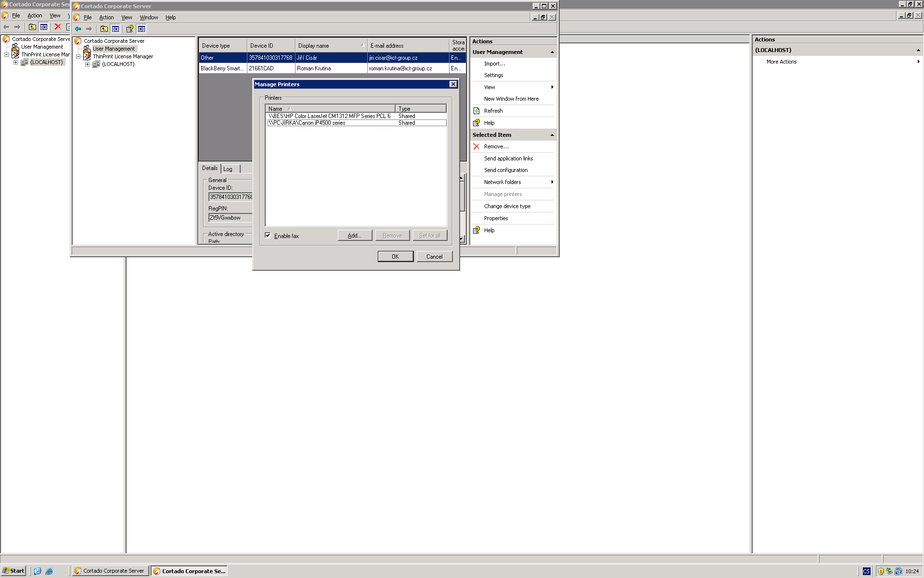The image size is (924, 578).
Task: Expand the LOCALHOST node under ThinPrint License Manager
Action: tap(87, 64)
